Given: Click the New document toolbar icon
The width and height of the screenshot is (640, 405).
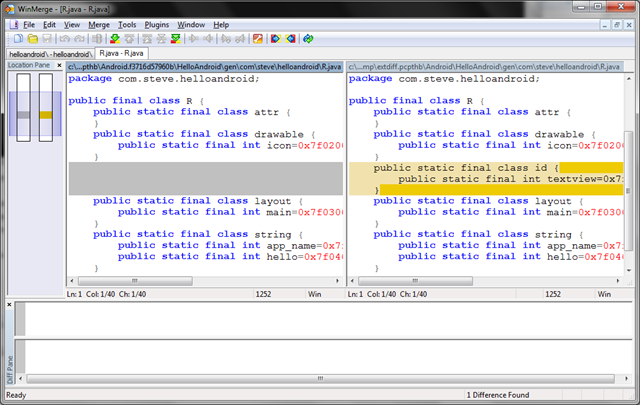Looking at the screenshot, I should tap(18, 39).
